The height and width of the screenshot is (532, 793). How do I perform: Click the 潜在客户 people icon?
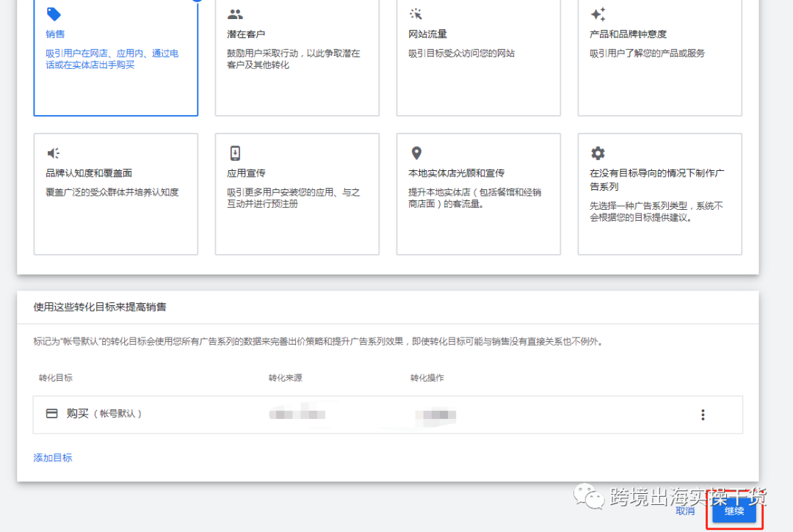click(x=235, y=14)
